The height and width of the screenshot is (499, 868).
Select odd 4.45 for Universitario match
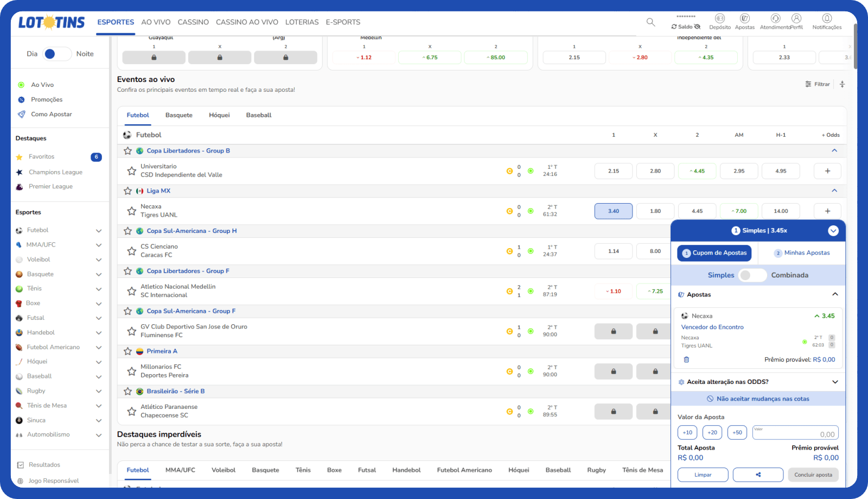click(x=697, y=171)
